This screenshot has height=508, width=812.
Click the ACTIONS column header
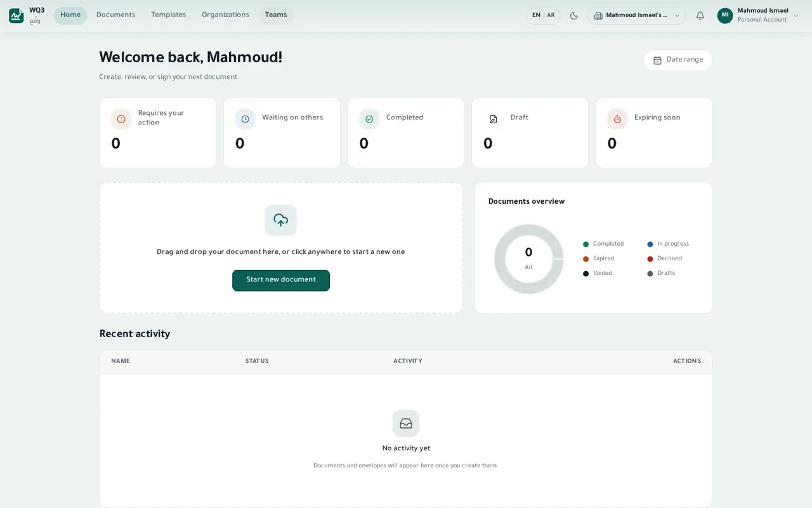pyautogui.click(x=687, y=361)
